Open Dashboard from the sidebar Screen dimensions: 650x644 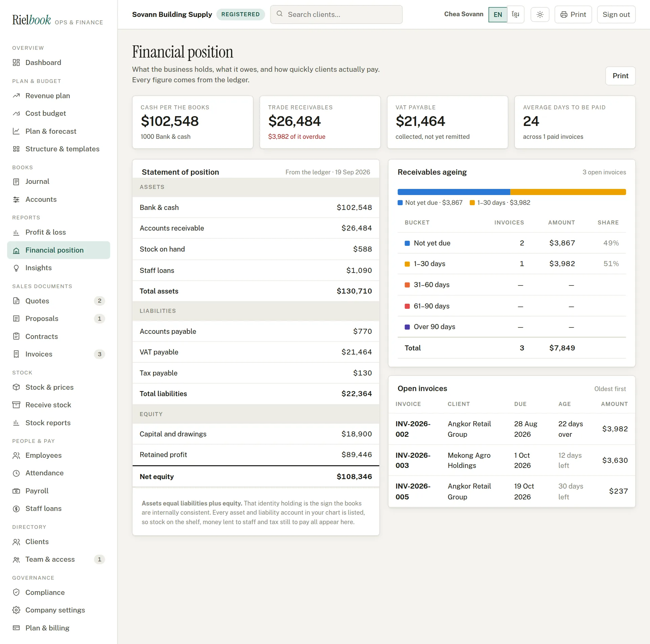click(x=58, y=63)
